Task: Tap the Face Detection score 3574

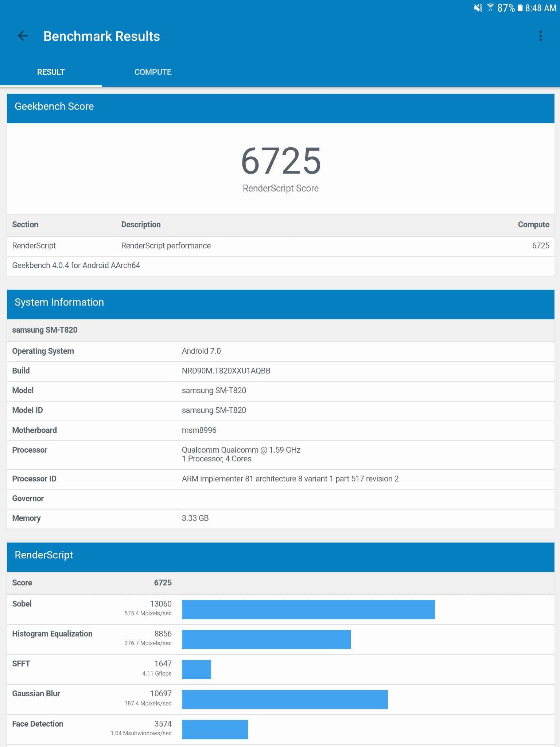Action: (x=163, y=724)
